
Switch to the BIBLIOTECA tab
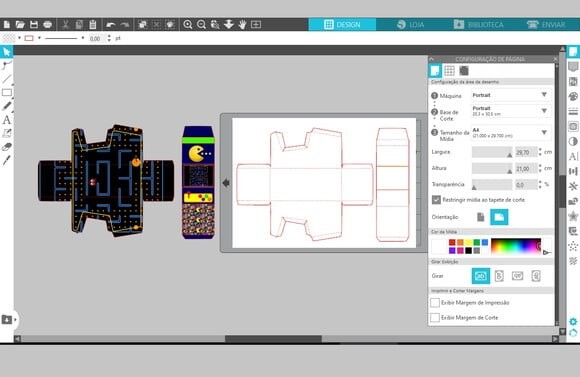pos(479,25)
